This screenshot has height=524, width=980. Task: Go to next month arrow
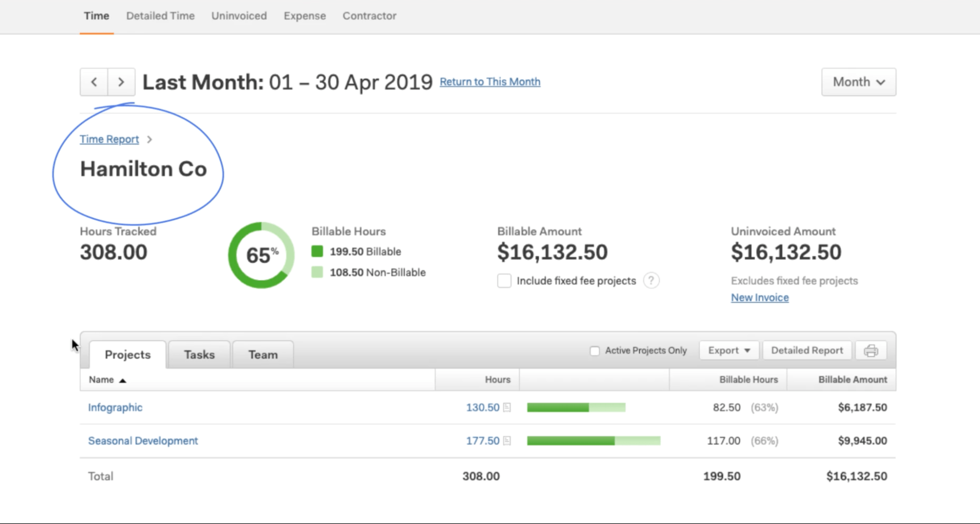121,82
